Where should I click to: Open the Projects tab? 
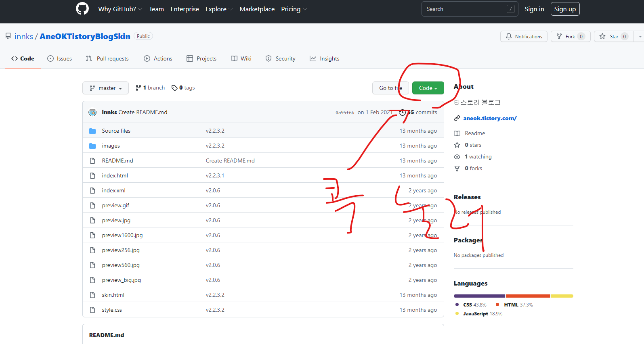tap(201, 58)
